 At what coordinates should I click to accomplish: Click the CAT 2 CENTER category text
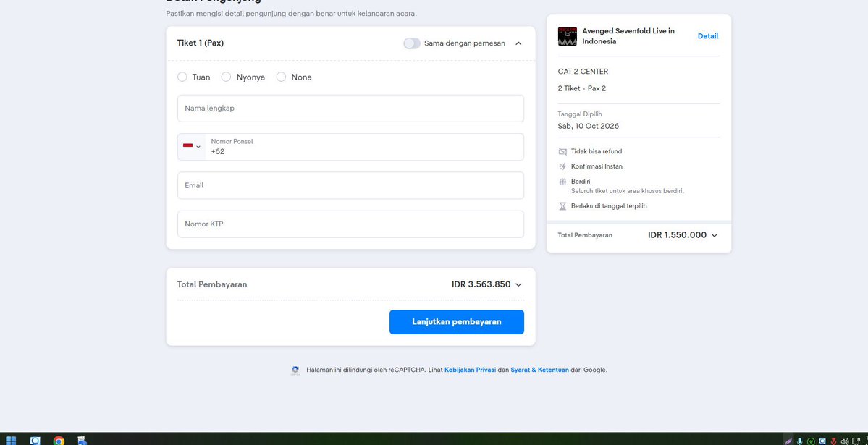(x=583, y=72)
